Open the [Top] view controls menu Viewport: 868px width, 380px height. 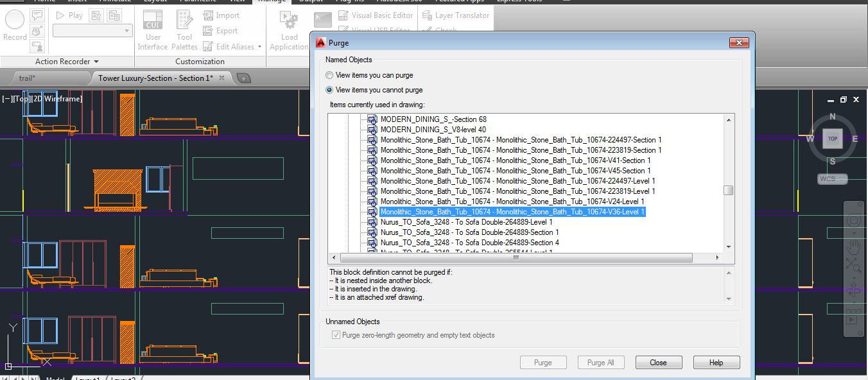click(21, 99)
